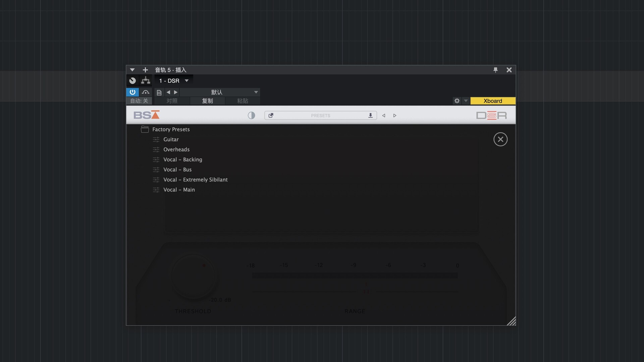Viewport: 644px width, 362px height.
Task: Open dropdown arrow next to gear icon
Action: 466,101
